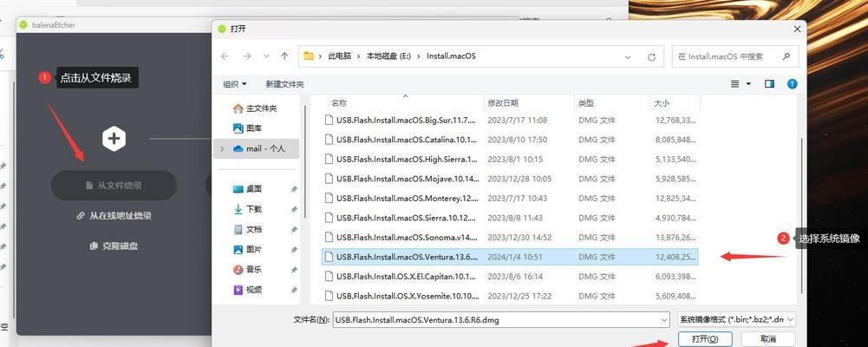This screenshot has height=347, width=868.
Task: Refresh the folder with the refresh icon
Action: pyautogui.click(x=651, y=56)
